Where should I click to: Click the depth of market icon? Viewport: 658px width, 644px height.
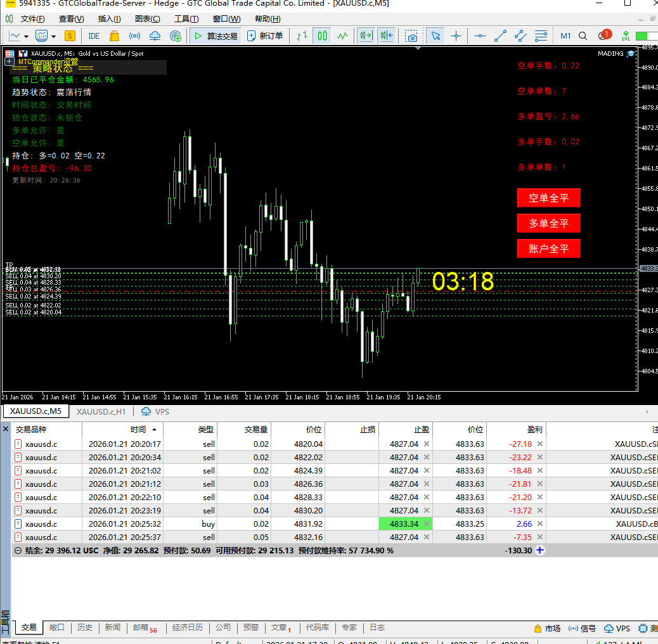click(23, 54)
